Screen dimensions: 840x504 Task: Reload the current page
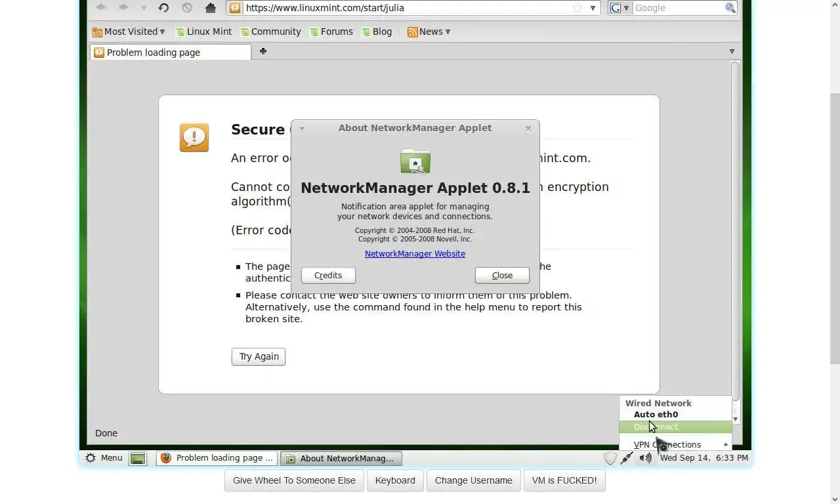[164, 8]
